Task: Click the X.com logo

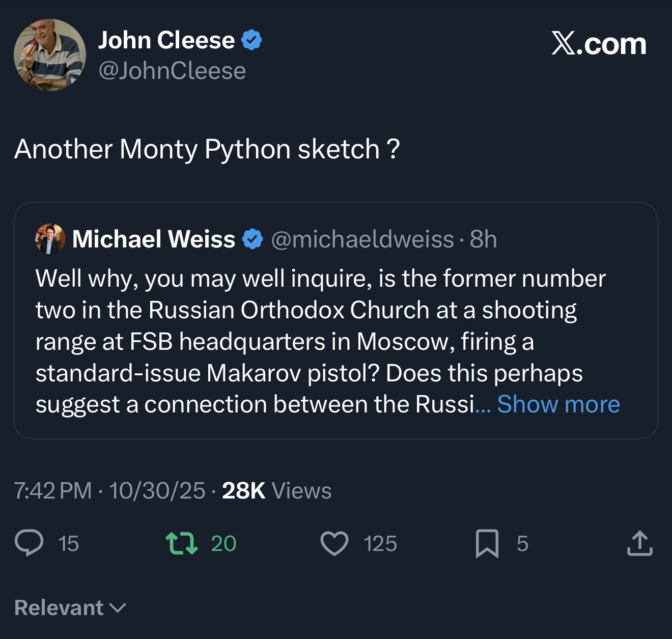Action: (599, 44)
